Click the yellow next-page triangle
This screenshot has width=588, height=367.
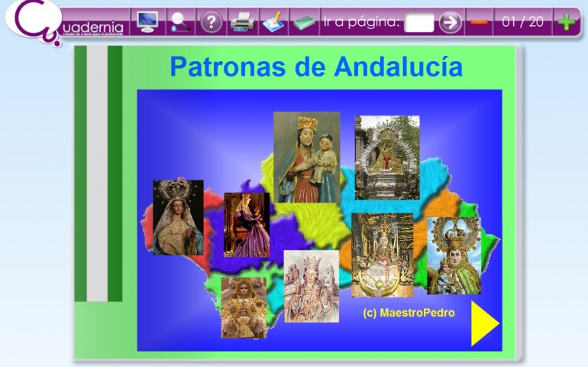click(x=483, y=323)
